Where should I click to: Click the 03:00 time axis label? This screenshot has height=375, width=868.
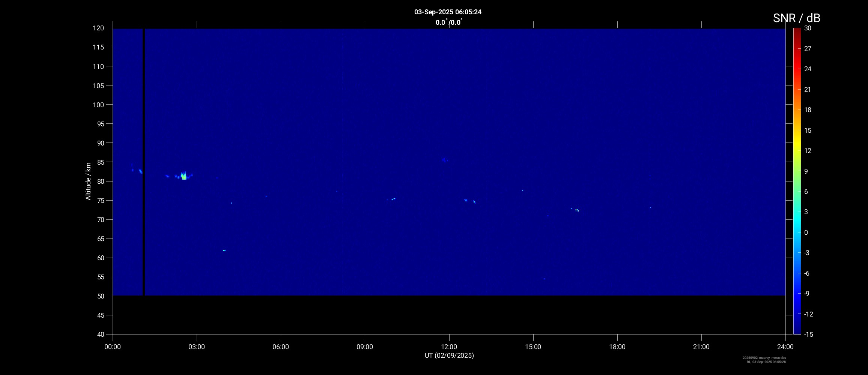click(197, 347)
